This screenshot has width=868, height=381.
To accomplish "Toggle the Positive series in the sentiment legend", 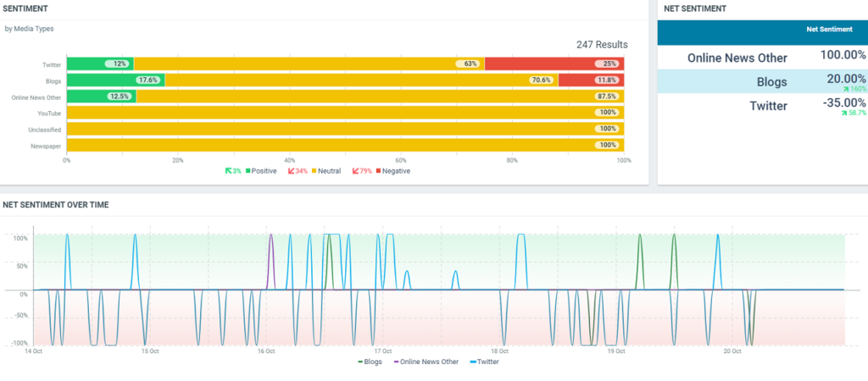I will click(263, 171).
